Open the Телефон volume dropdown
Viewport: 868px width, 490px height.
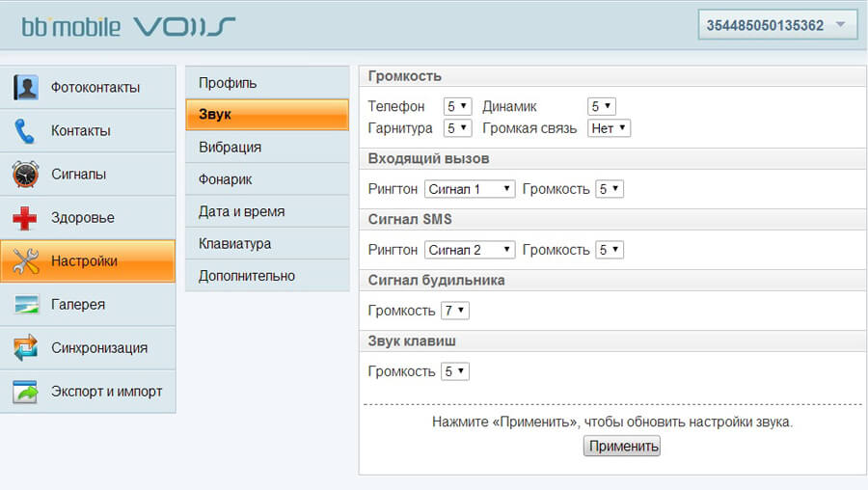pyautogui.click(x=457, y=106)
